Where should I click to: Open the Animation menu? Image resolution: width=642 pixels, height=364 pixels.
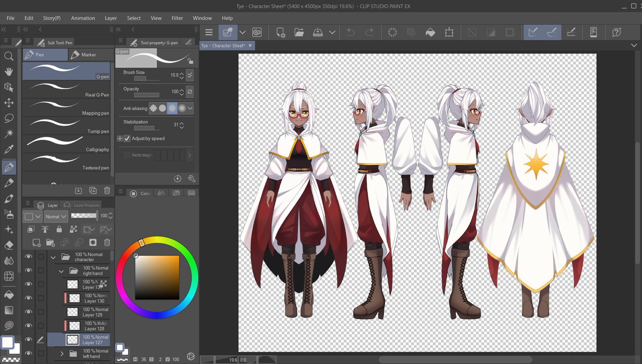[x=82, y=18]
